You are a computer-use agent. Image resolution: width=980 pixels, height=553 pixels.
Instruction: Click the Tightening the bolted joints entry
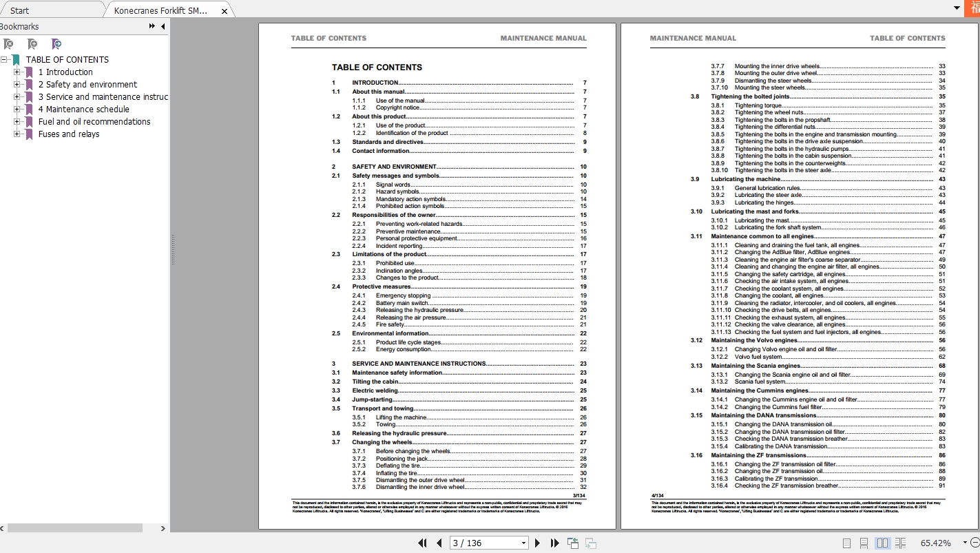[818, 96]
